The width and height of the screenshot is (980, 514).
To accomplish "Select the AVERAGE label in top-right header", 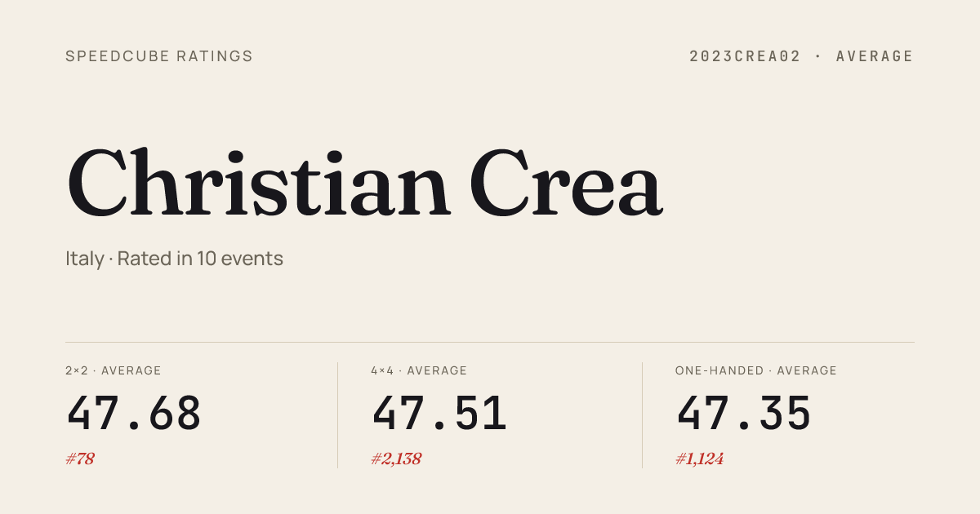I will tap(875, 56).
